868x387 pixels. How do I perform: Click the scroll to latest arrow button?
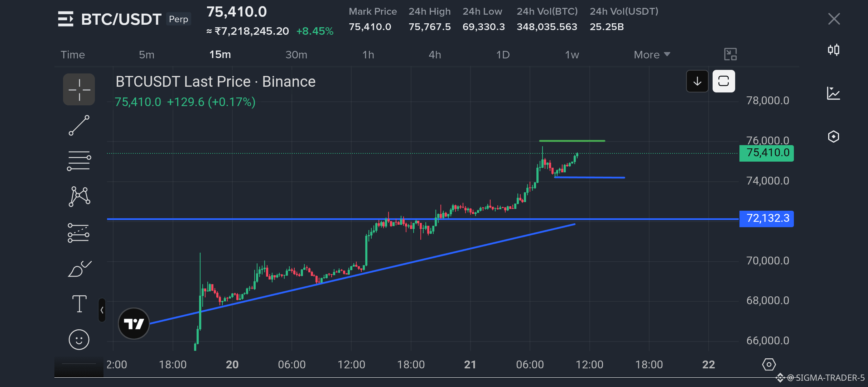pos(697,81)
